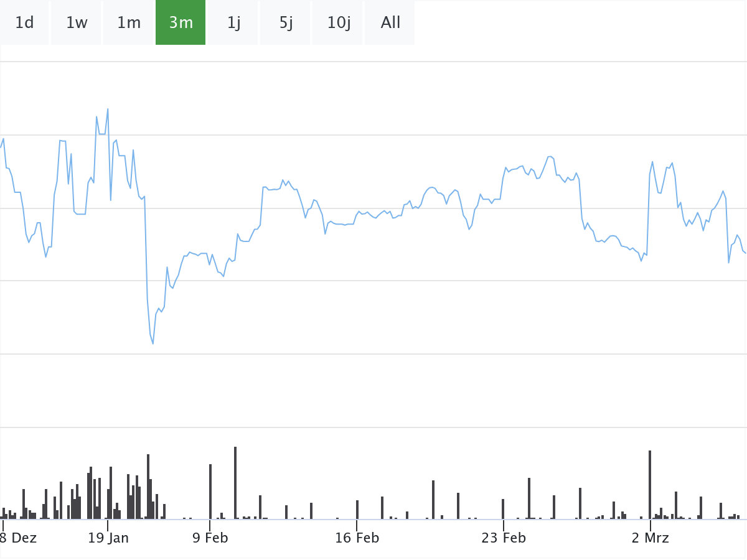Click the active green 3m tab

[x=181, y=23]
